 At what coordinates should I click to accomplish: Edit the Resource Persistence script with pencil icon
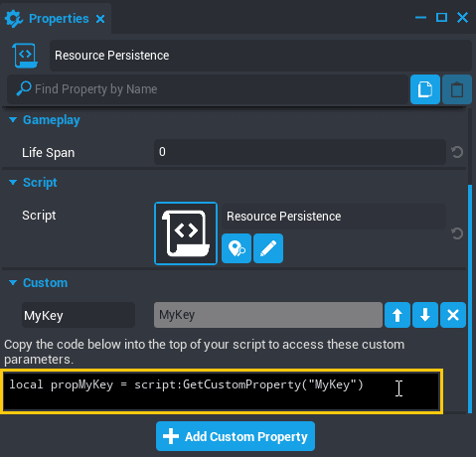[x=268, y=248]
